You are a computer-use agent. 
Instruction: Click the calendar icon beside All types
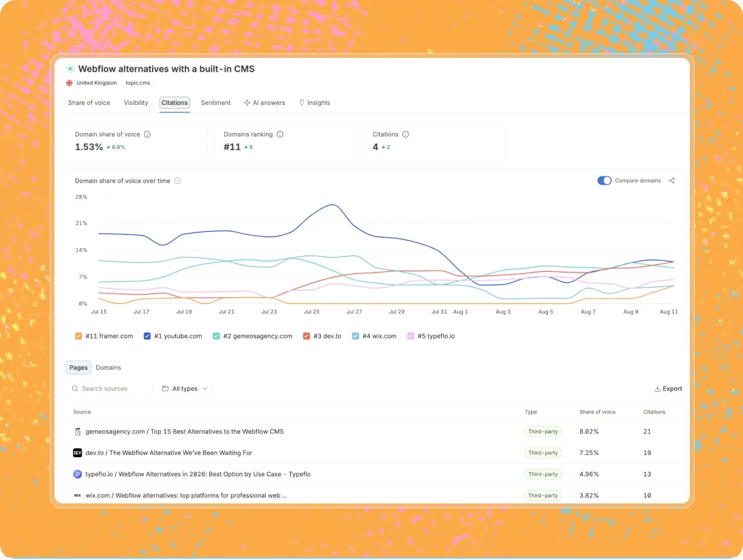[x=165, y=388]
